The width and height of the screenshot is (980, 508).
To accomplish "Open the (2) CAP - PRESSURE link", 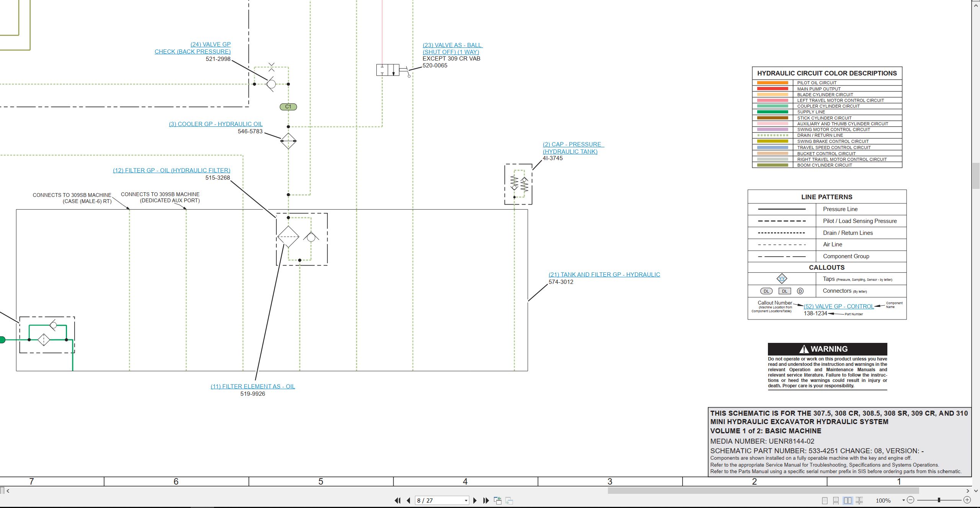I will (x=573, y=144).
